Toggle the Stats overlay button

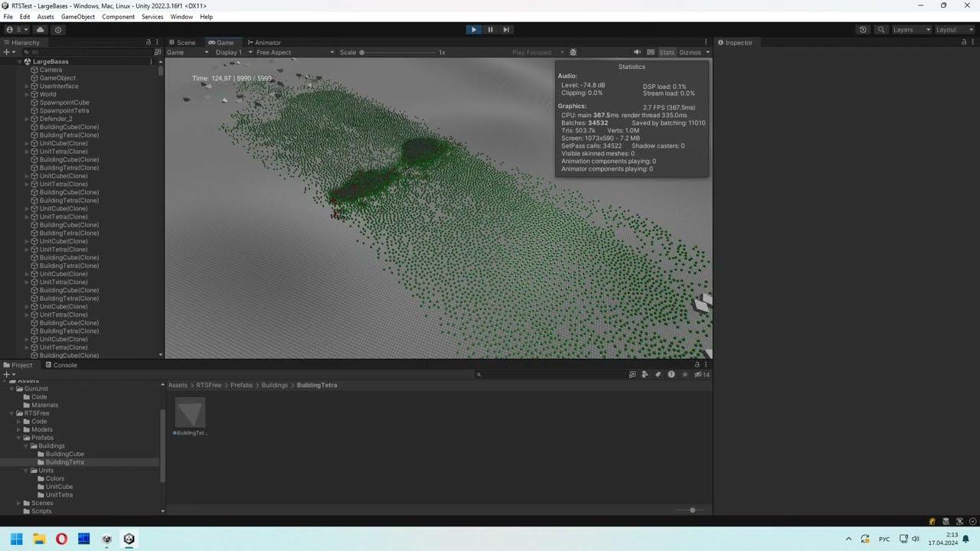[667, 53]
